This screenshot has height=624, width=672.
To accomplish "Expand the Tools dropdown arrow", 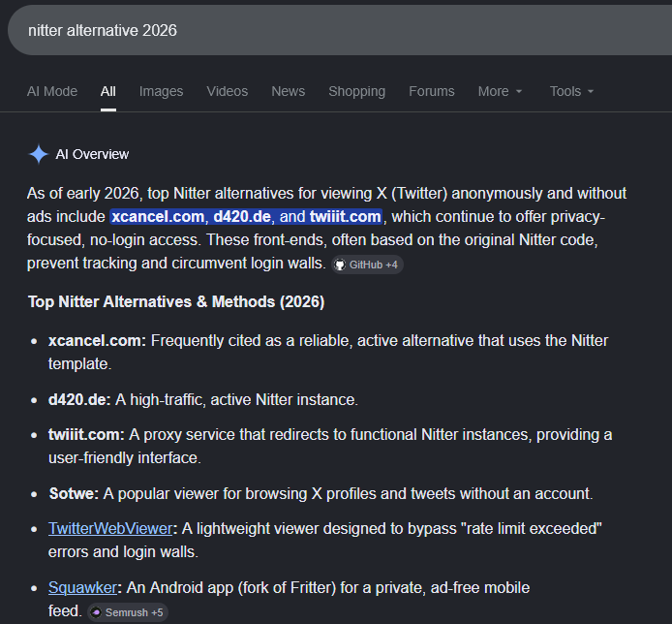I will [591, 91].
